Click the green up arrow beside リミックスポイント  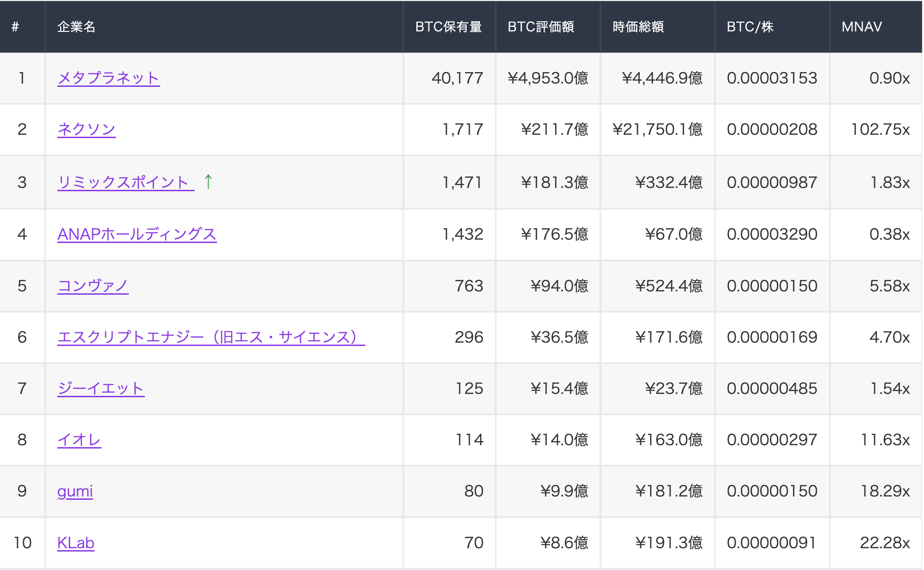(x=208, y=182)
